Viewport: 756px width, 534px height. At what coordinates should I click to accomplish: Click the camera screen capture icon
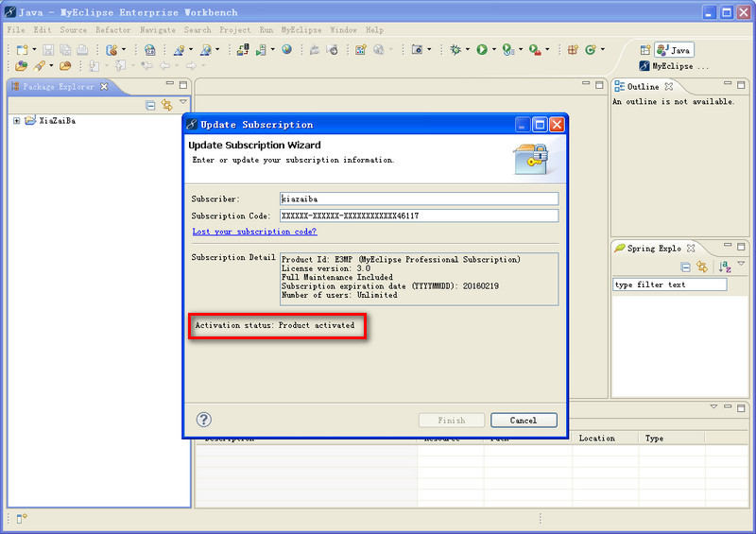(417, 49)
